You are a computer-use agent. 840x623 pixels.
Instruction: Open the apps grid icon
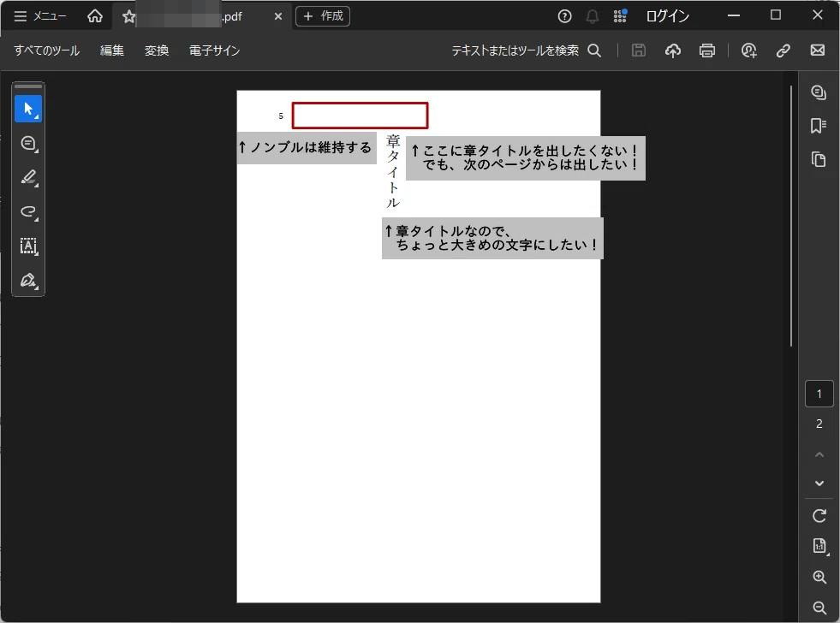620,16
